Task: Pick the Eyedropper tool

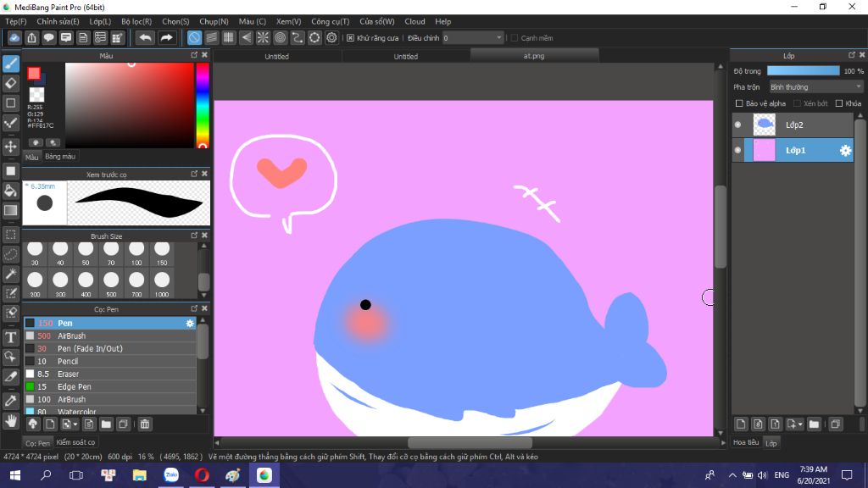Action: (x=11, y=399)
